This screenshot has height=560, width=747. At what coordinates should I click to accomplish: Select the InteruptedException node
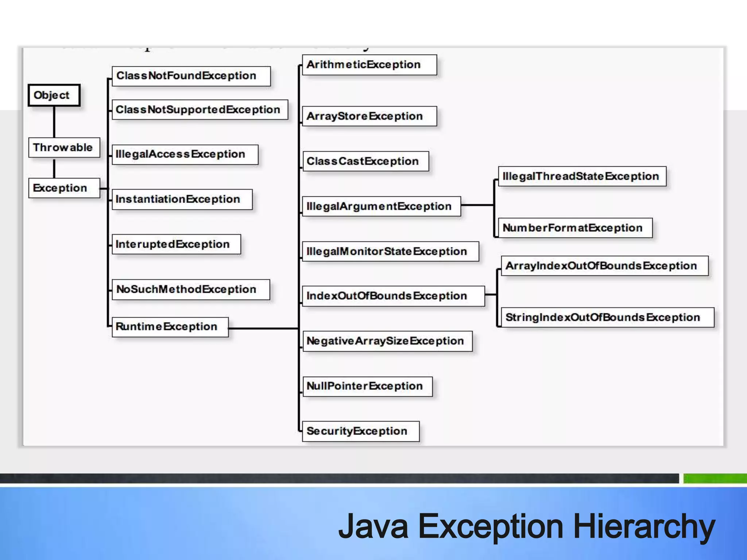click(x=176, y=244)
